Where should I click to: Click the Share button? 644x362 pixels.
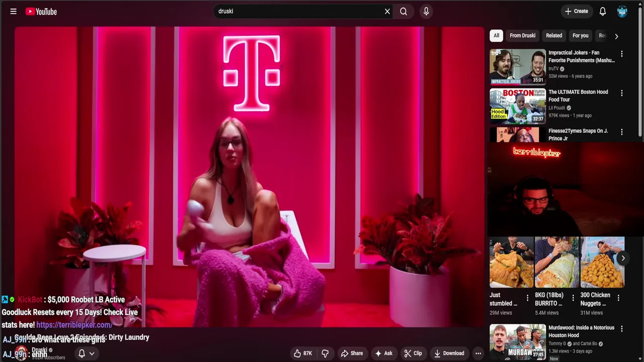pyautogui.click(x=352, y=353)
